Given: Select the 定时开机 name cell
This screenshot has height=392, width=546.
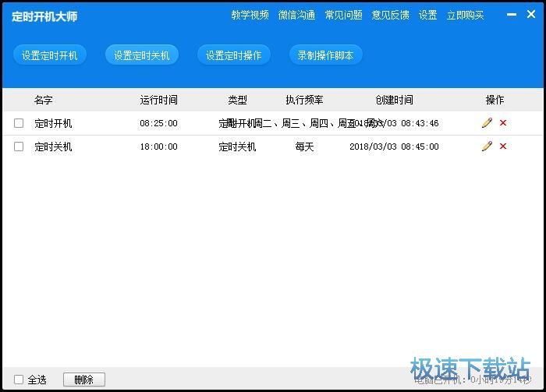Looking at the screenshot, I should 53,123.
